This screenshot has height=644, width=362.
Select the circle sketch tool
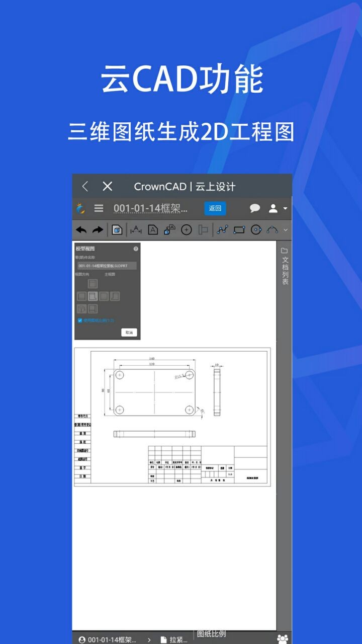[x=256, y=230]
